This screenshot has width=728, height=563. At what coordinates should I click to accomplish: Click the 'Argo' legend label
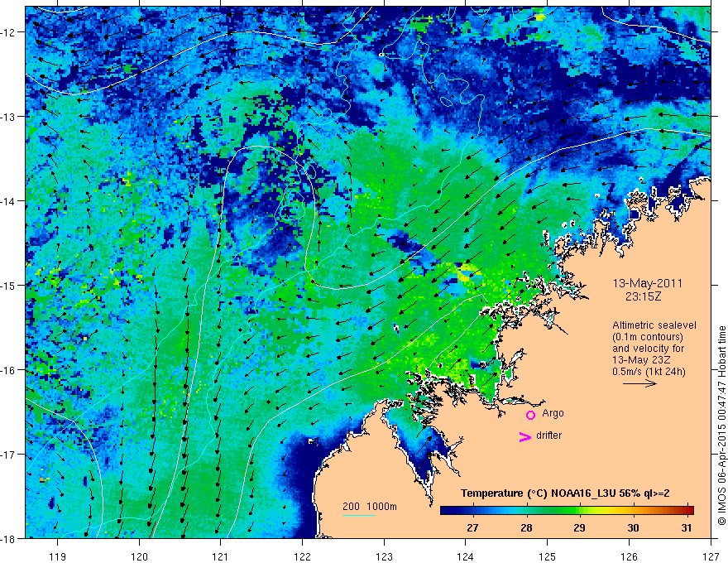[553, 413]
